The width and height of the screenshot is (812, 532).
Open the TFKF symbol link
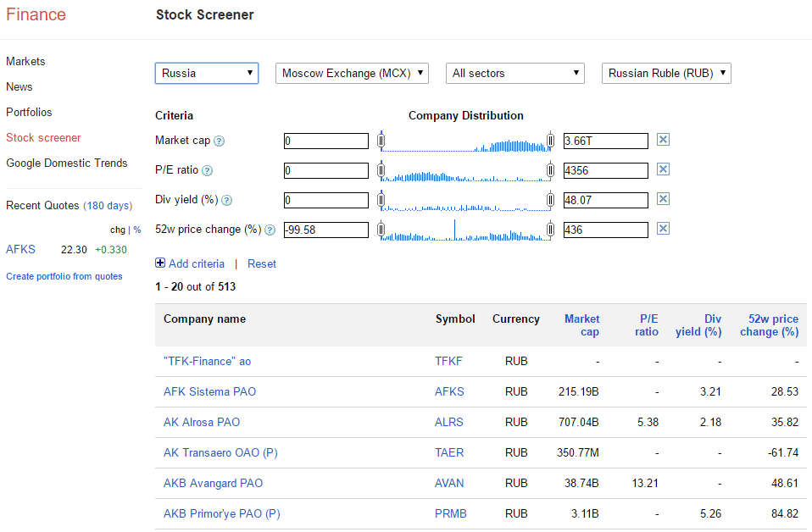448,361
